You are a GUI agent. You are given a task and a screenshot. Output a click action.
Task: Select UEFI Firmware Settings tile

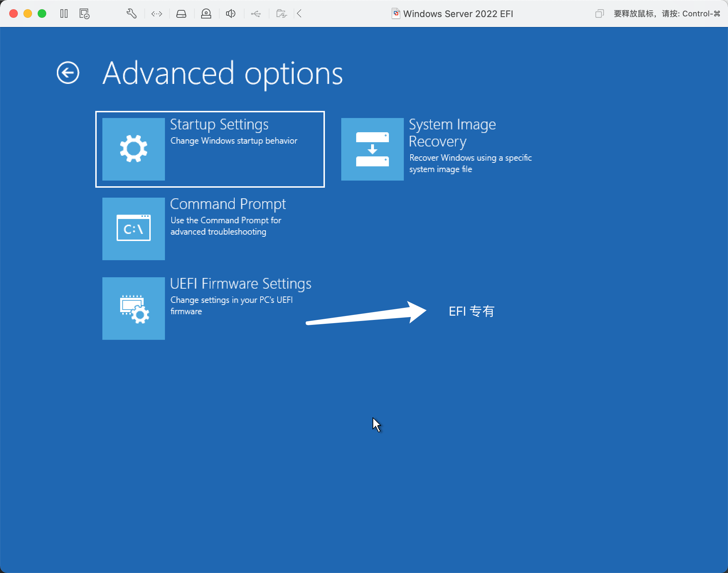240,284
